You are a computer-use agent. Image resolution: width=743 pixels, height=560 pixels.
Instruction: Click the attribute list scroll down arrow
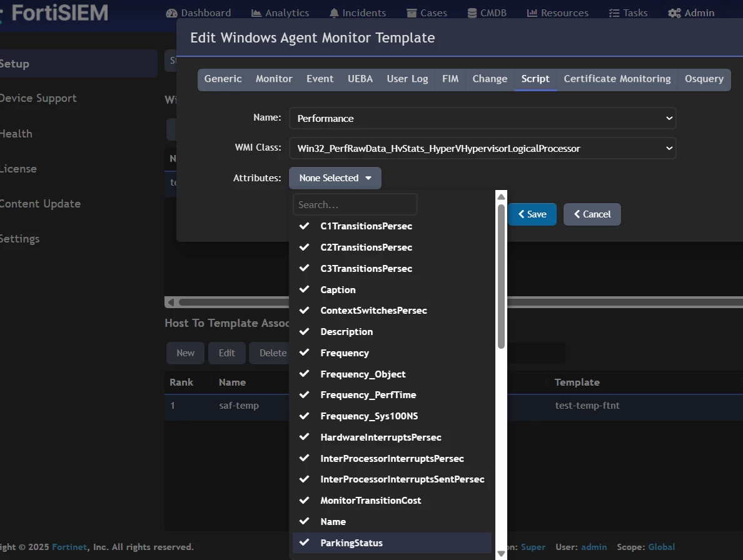[501, 553]
